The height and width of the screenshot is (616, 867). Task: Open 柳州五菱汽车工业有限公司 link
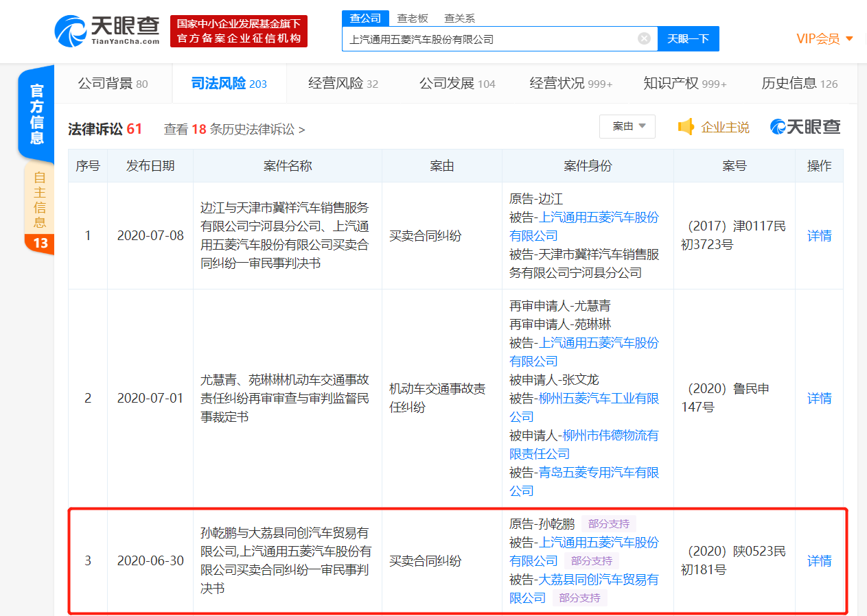click(x=584, y=407)
